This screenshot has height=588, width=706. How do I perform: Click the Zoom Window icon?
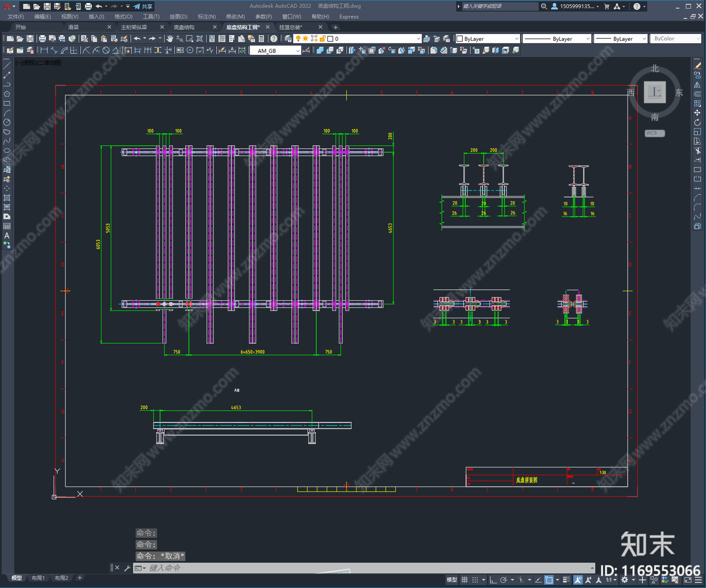[190, 39]
